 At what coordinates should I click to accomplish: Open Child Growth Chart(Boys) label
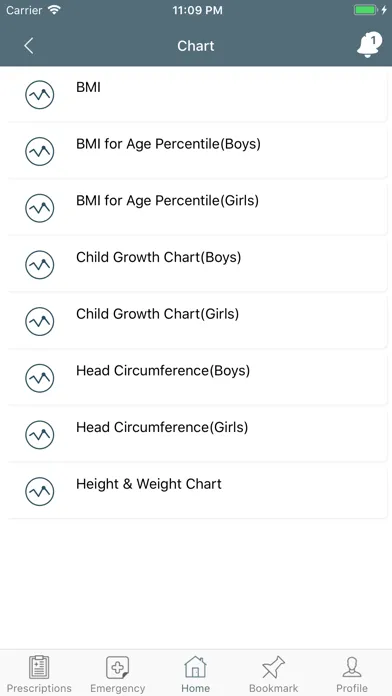coord(158,257)
